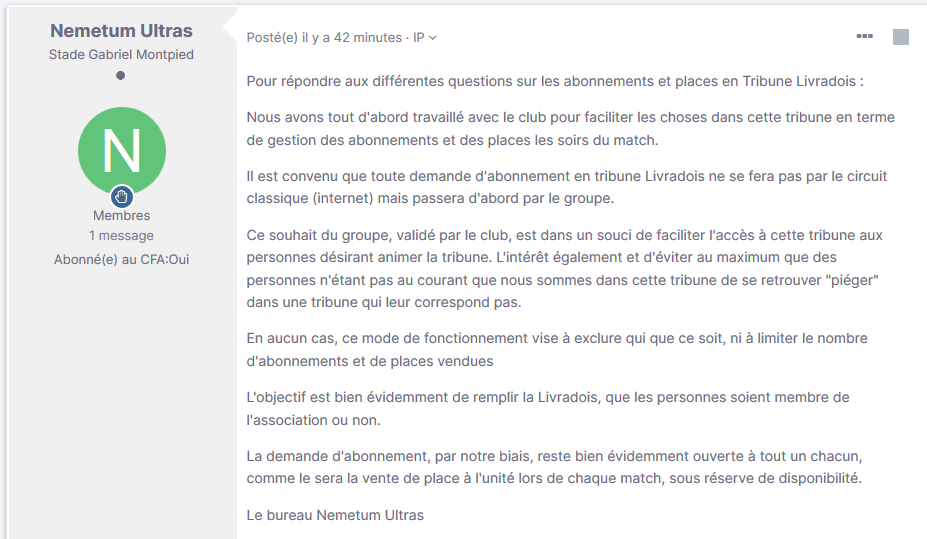The height and width of the screenshot is (539, 927).
Task: Click the paragraph starting 'Pour répondre aux différentes'
Action: coord(555,81)
